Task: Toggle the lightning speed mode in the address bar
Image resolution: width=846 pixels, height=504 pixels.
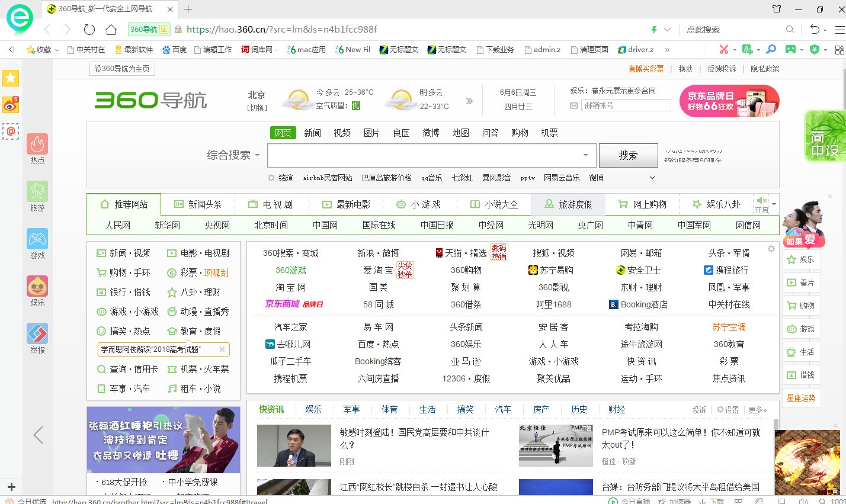Action: [653, 28]
